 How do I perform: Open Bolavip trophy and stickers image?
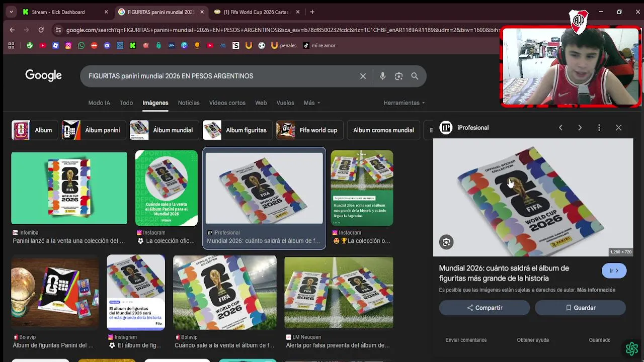[55, 292]
